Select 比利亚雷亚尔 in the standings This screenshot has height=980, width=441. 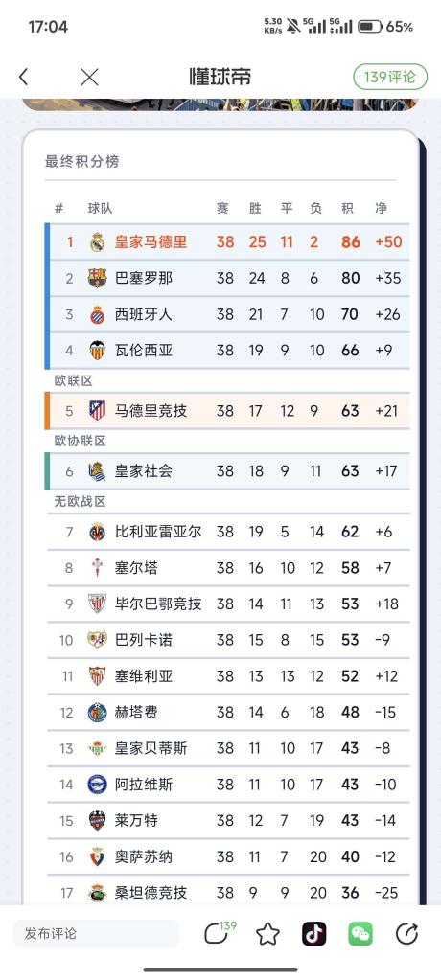tap(227, 532)
